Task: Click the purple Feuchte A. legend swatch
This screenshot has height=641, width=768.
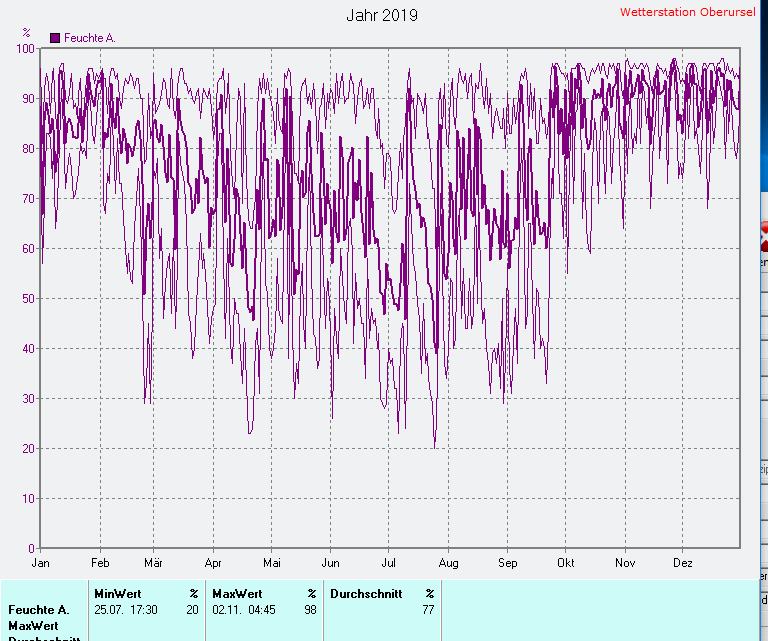Action: (x=55, y=38)
